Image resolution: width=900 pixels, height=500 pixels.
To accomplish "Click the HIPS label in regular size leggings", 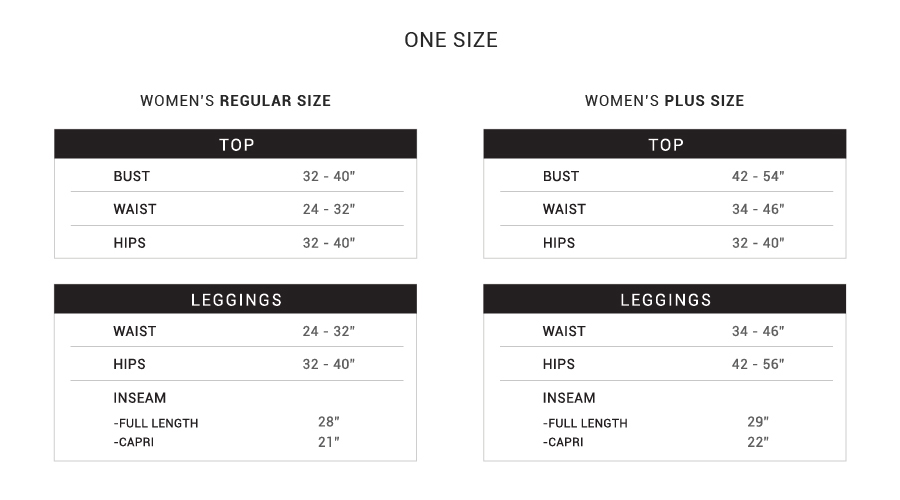I will coord(129,364).
